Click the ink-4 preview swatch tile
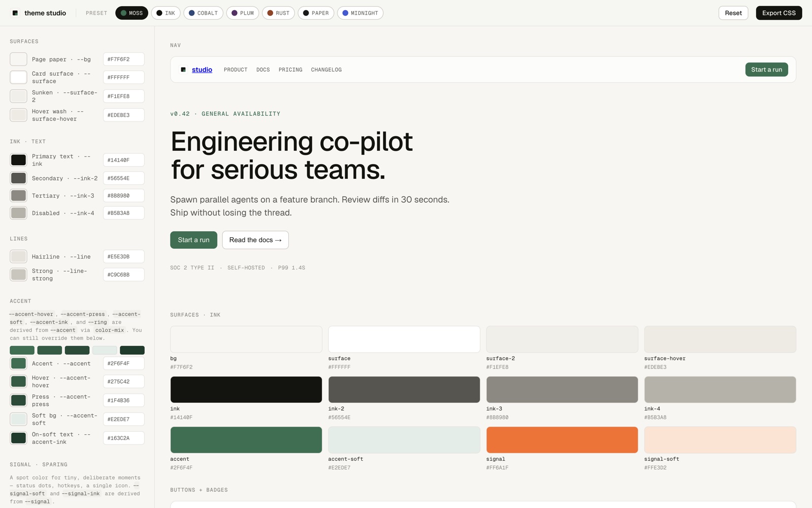 (x=720, y=390)
